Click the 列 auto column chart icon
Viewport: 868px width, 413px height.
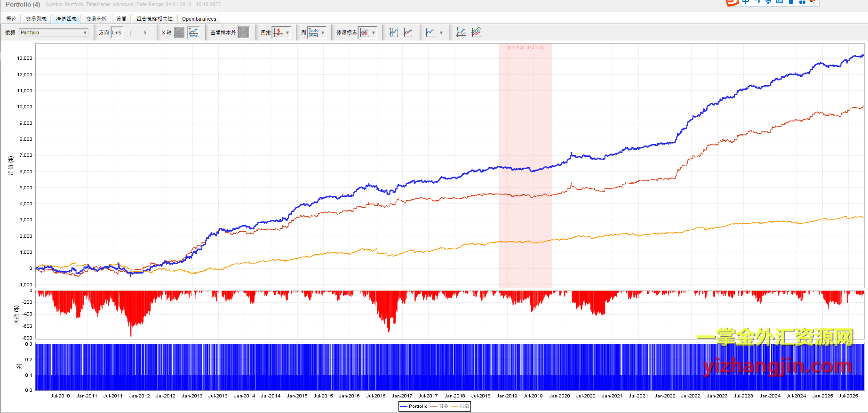(314, 32)
